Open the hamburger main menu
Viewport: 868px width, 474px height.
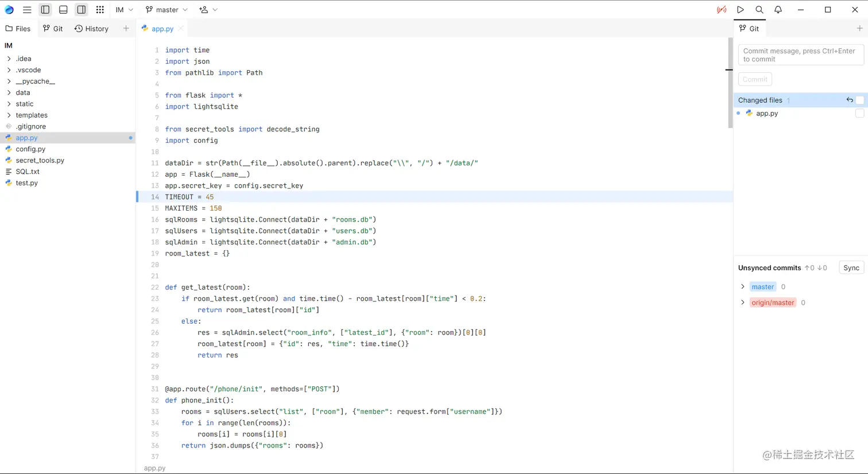pyautogui.click(x=27, y=10)
